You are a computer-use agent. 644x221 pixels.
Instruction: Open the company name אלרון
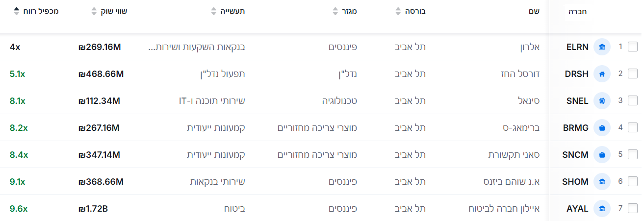click(x=529, y=47)
